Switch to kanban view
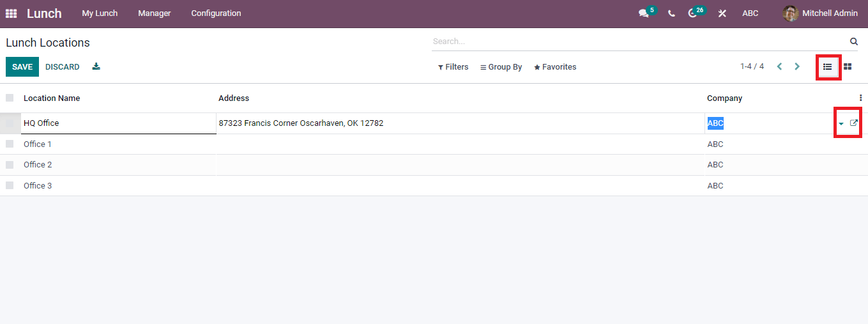 848,66
